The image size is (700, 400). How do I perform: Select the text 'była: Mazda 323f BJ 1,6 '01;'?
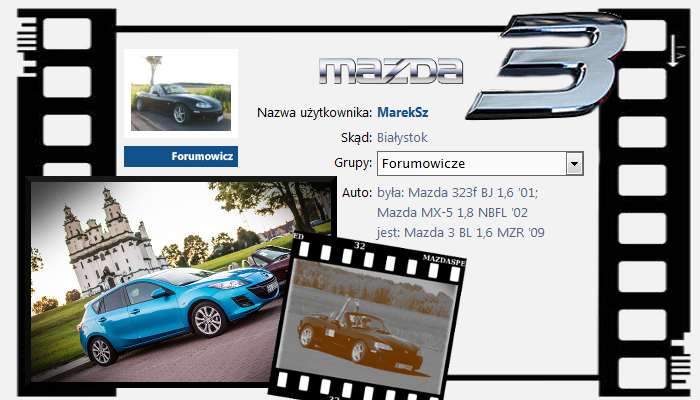click(458, 192)
